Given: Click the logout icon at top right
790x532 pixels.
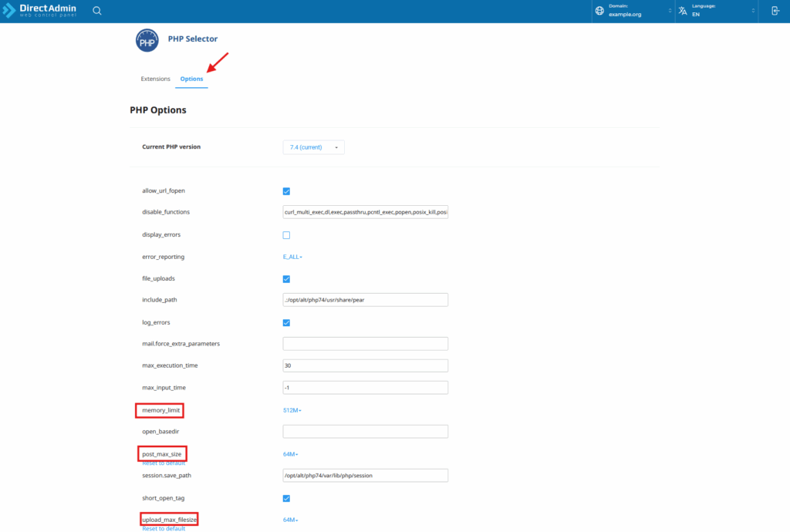Looking at the screenshot, I should [775, 11].
